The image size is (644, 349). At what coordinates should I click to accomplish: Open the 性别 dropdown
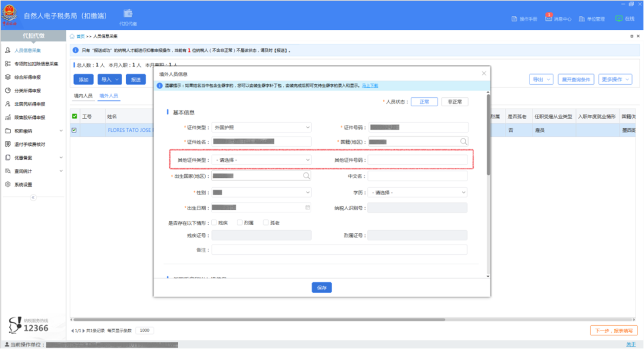(262, 192)
